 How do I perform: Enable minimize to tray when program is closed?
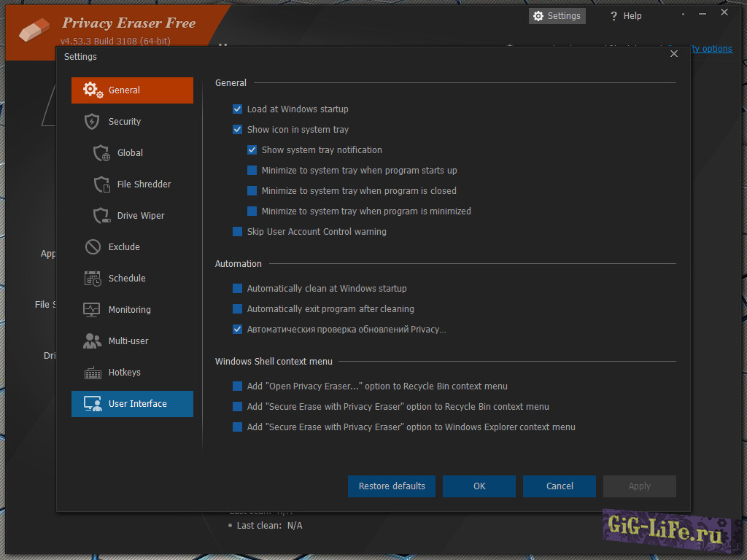click(x=252, y=191)
